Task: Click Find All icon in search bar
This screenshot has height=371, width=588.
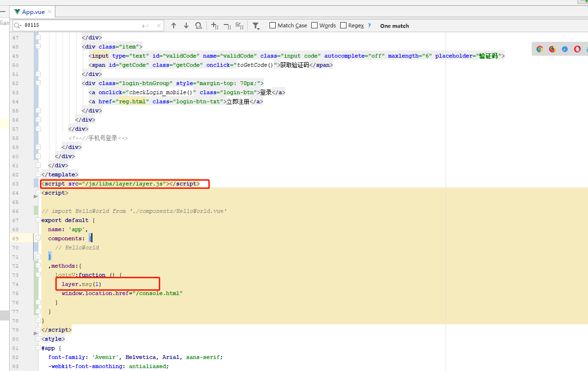Action: coord(199,25)
